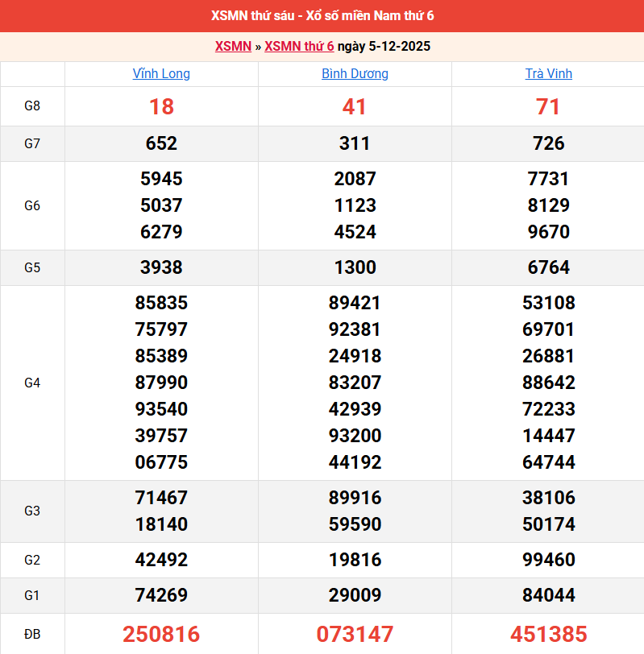
Task: Open the "XSMN thứ 6" breadcrumb link
Action: click(x=299, y=46)
